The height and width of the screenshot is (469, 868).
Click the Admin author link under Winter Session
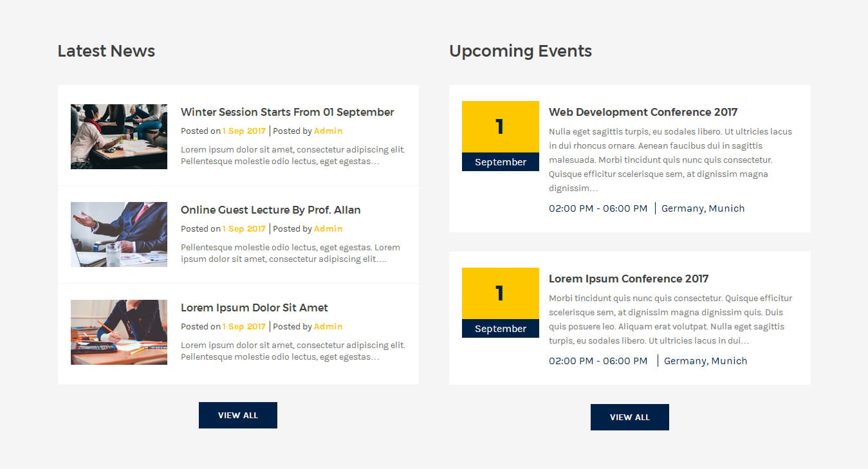coord(328,131)
